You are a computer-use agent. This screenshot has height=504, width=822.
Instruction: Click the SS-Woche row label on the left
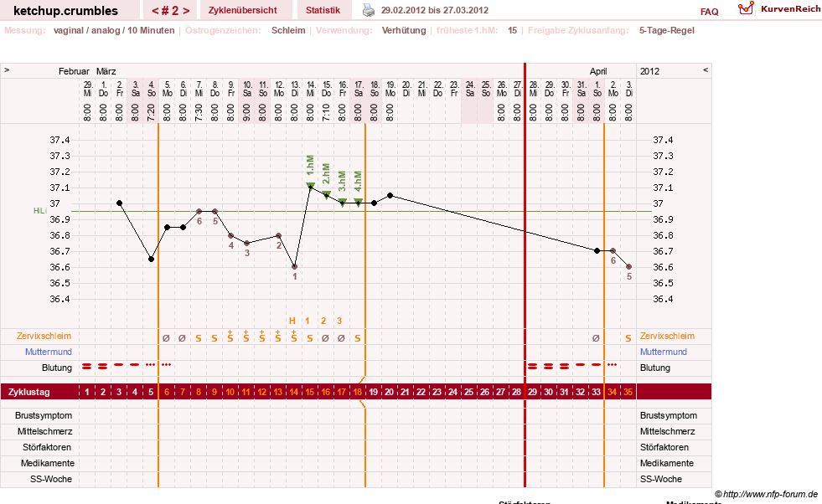point(51,479)
